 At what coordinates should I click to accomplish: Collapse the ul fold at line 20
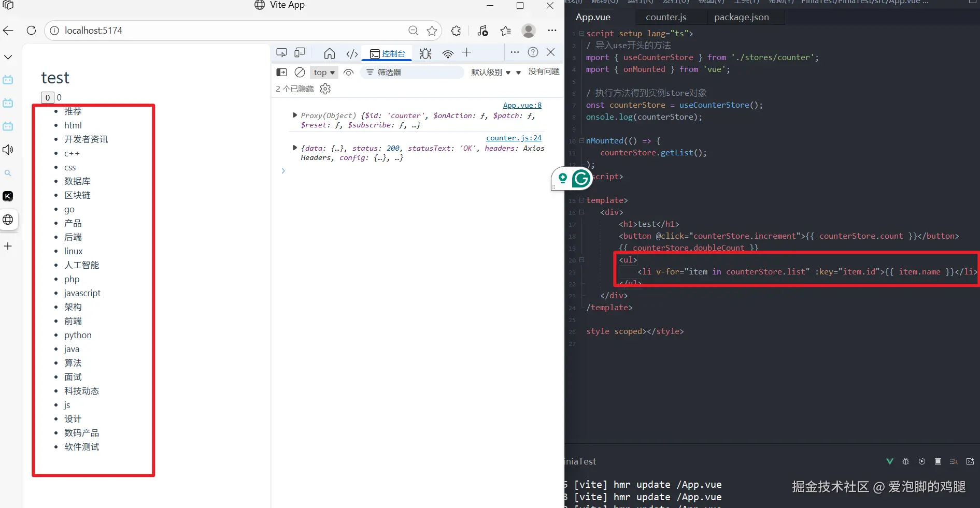tap(581, 260)
